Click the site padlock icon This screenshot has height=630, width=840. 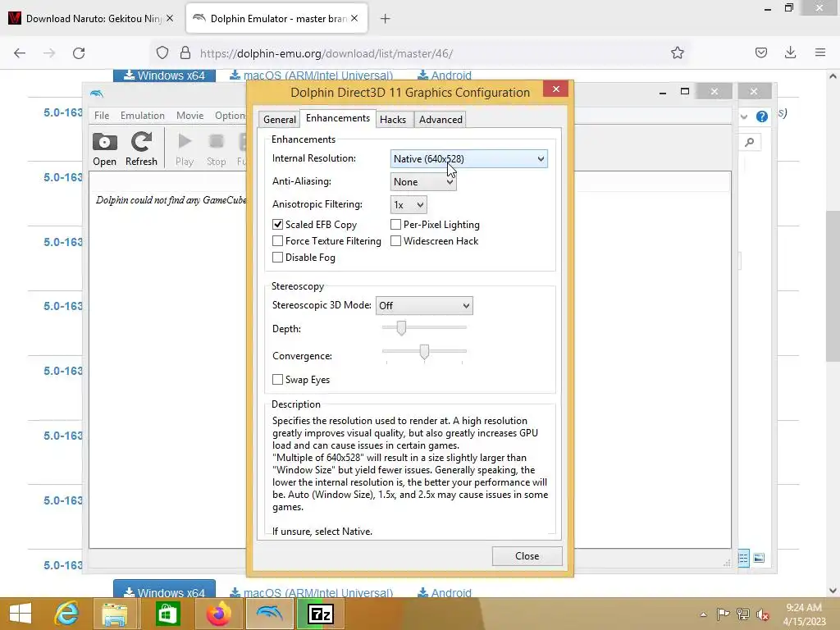185,53
